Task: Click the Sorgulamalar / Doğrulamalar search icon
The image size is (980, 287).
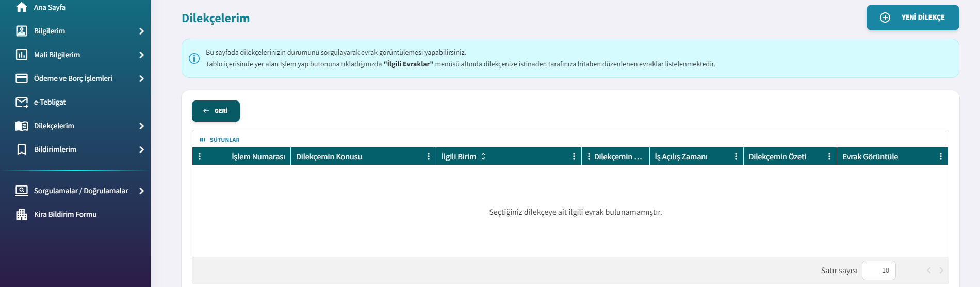Action: (22, 191)
